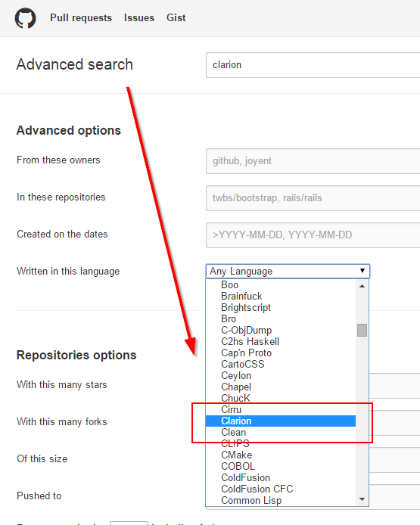Click the Created on the dates field

313,235
